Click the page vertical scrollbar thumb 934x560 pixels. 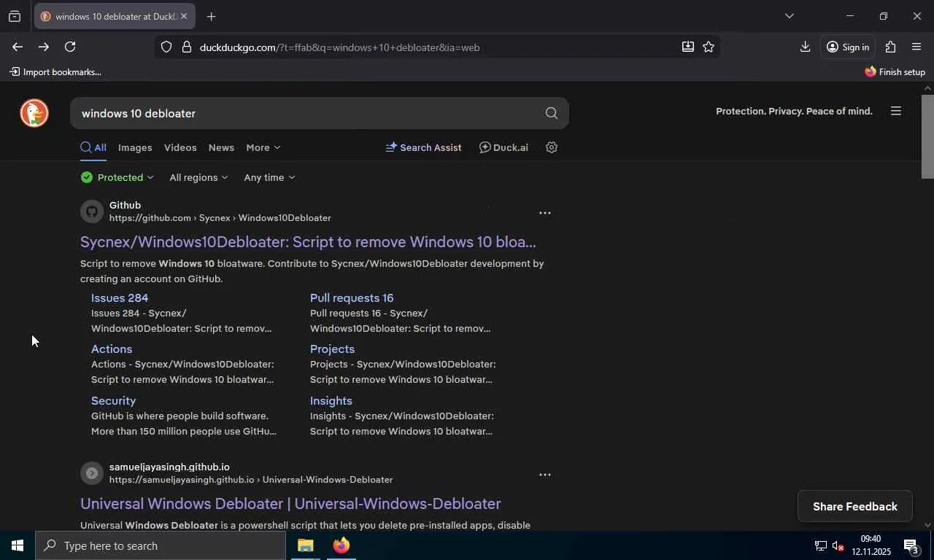[x=927, y=136]
